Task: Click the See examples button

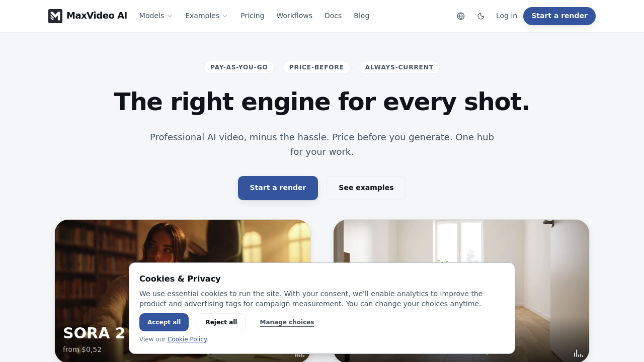Action: click(x=366, y=188)
